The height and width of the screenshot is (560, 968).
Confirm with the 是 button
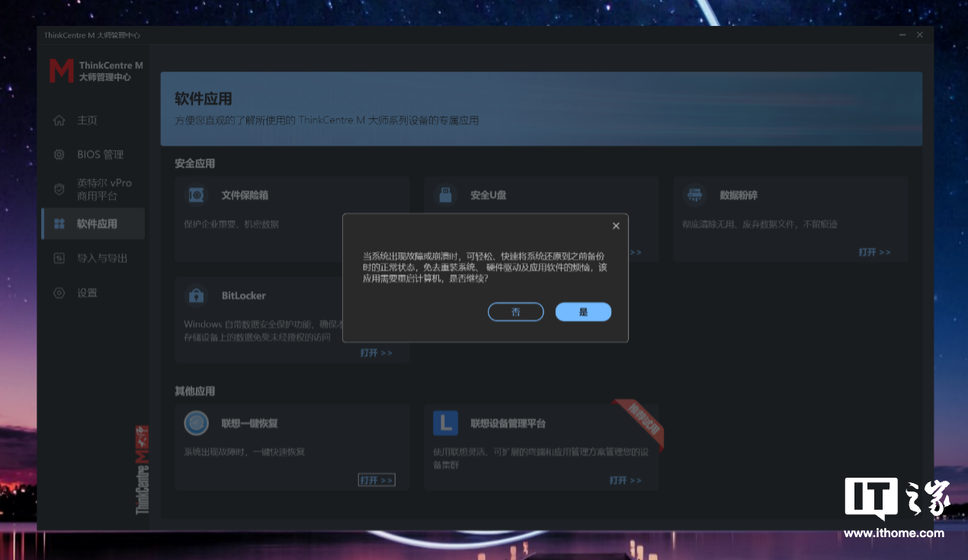coord(583,312)
